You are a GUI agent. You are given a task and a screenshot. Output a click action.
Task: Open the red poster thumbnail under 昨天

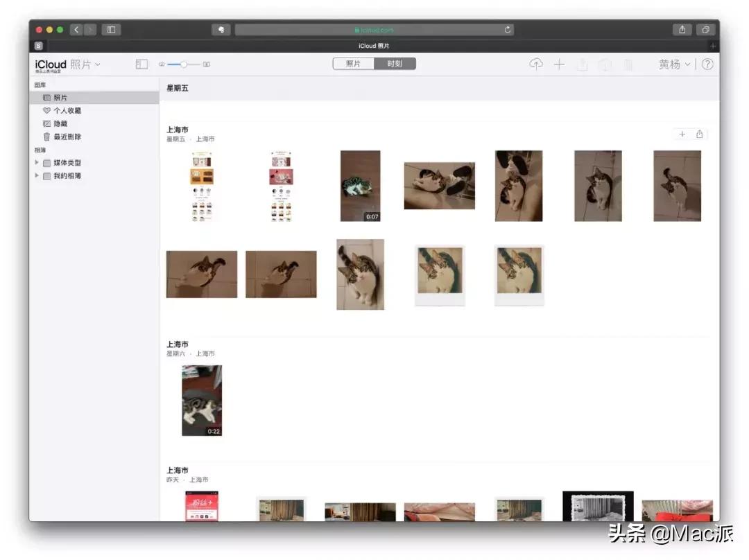pyautogui.click(x=202, y=506)
